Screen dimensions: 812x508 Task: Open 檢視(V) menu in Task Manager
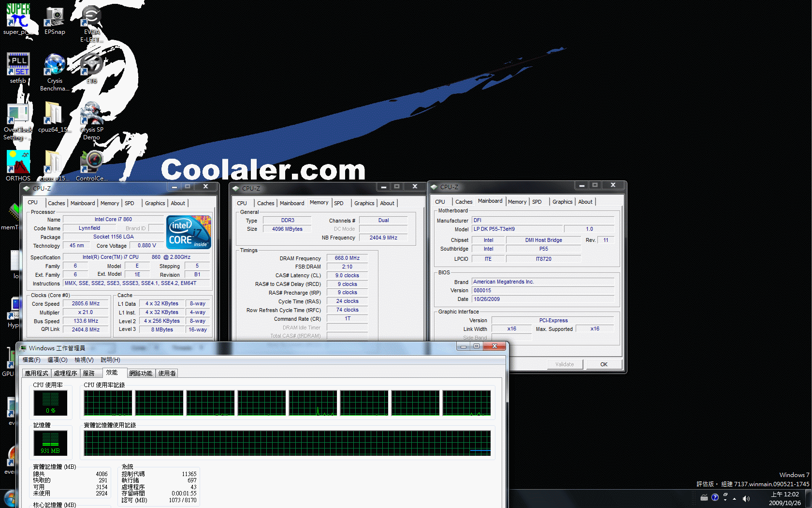pos(84,360)
